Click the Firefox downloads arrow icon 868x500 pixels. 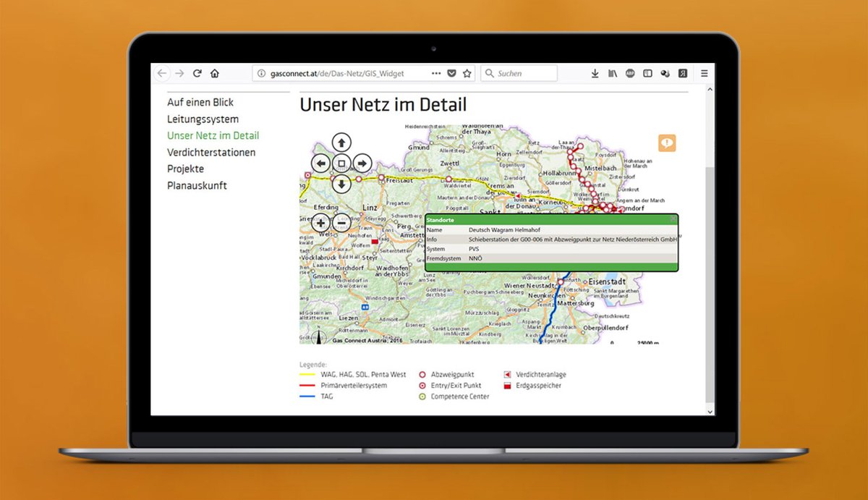click(595, 73)
